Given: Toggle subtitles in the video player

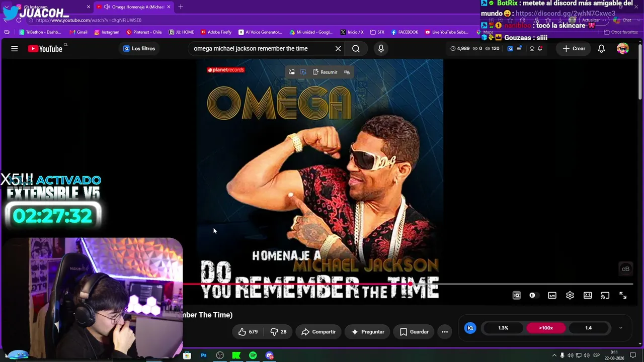Looking at the screenshot, I should (552, 296).
